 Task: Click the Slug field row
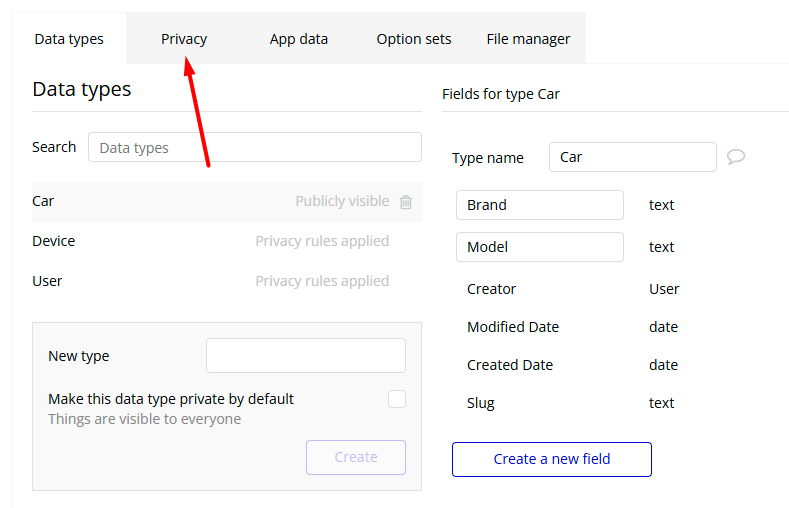(x=481, y=403)
